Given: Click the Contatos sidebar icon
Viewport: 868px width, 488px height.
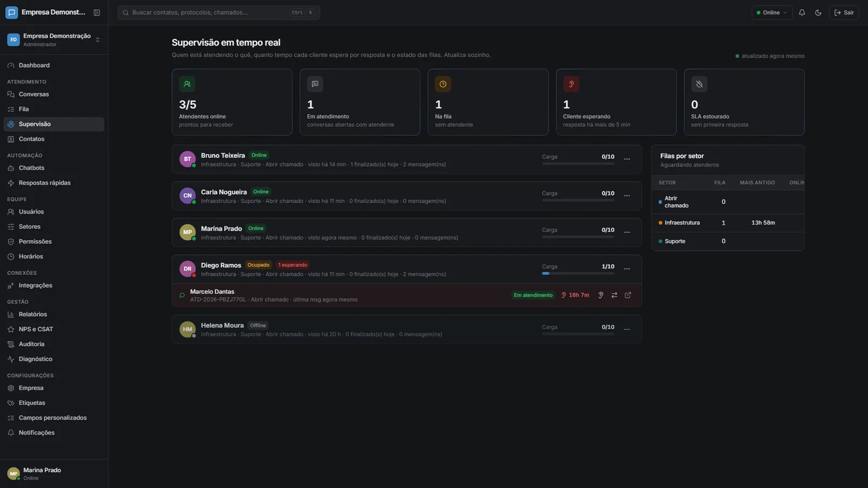Looking at the screenshot, I should coord(11,139).
